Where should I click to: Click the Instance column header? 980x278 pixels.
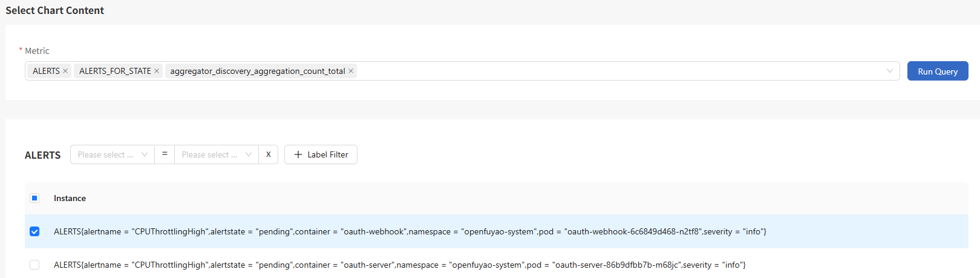70,198
